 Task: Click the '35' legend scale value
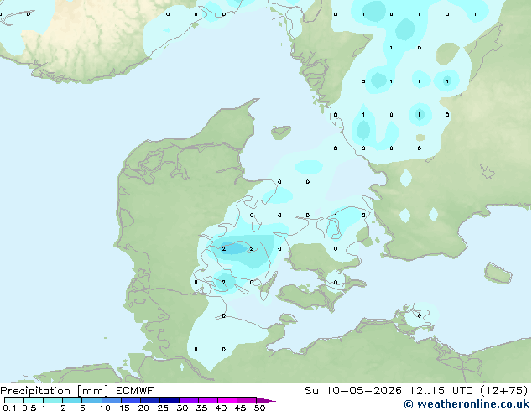tap(201, 408)
